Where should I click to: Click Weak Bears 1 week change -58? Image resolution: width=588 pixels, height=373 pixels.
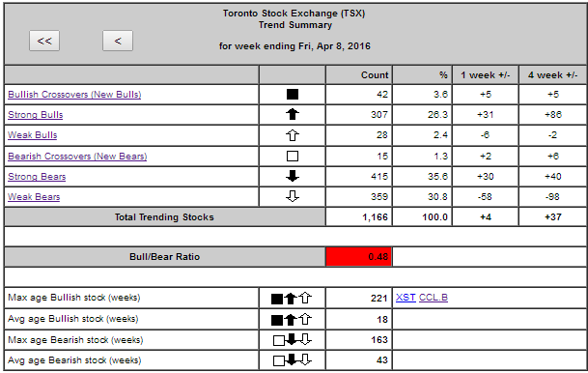pyautogui.click(x=486, y=196)
